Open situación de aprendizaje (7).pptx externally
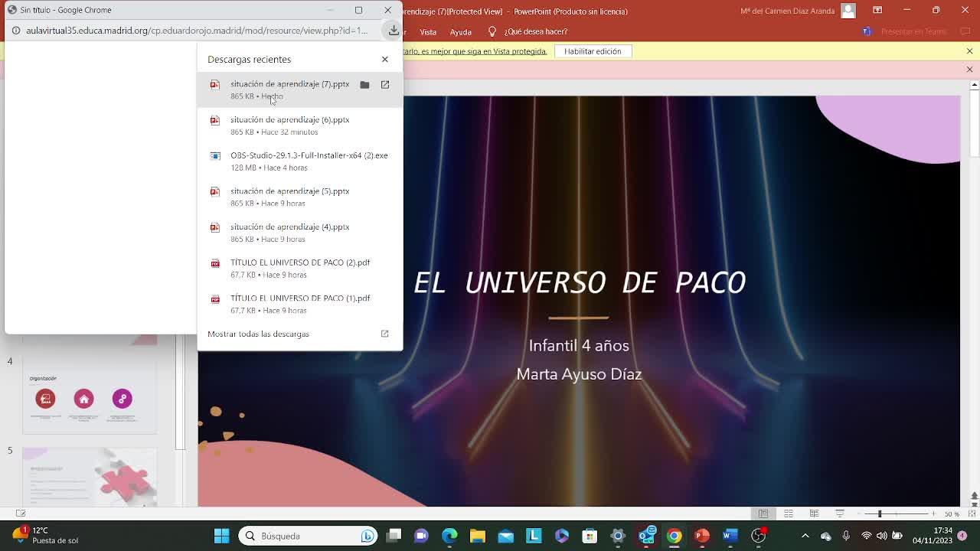This screenshot has width=980, height=551. (385, 85)
